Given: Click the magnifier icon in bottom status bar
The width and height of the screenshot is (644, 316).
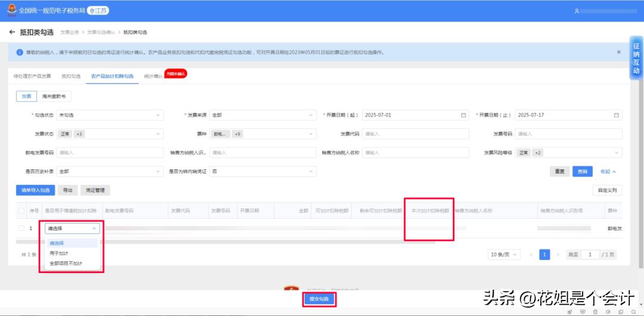Looking at the screenshot, I should point(633,312).
